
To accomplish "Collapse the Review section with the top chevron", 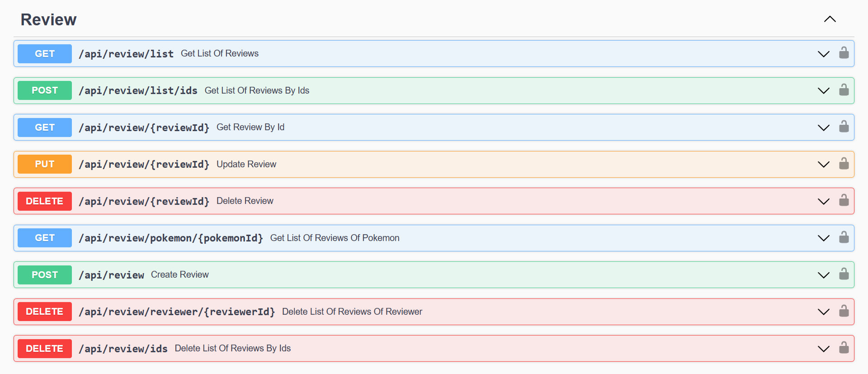I will 830,19.
